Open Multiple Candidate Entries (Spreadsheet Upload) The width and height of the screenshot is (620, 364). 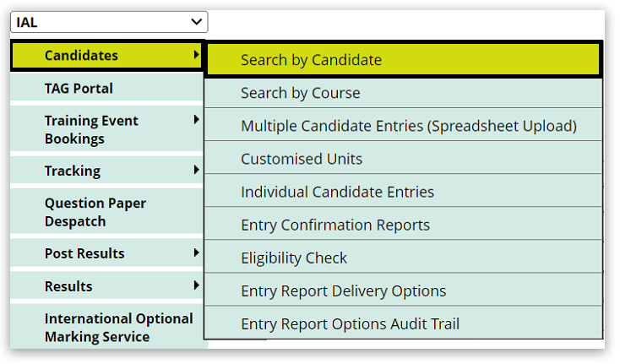tap(408, 126)
